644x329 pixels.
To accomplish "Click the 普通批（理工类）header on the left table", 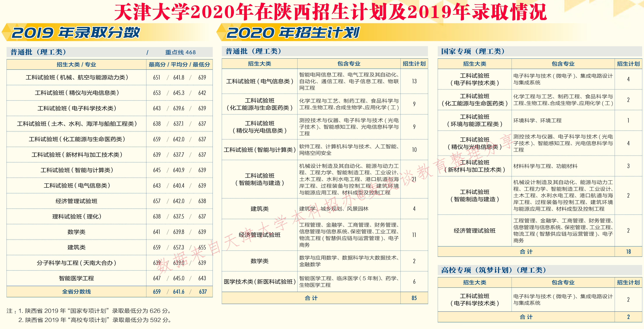I will pyautogui.click(x=38, y=52).
